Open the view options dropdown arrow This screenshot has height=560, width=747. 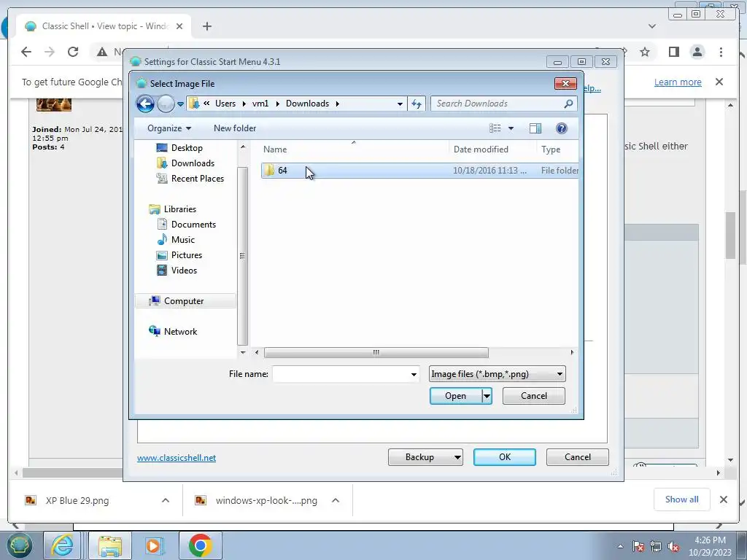click(x=511, y=128)
